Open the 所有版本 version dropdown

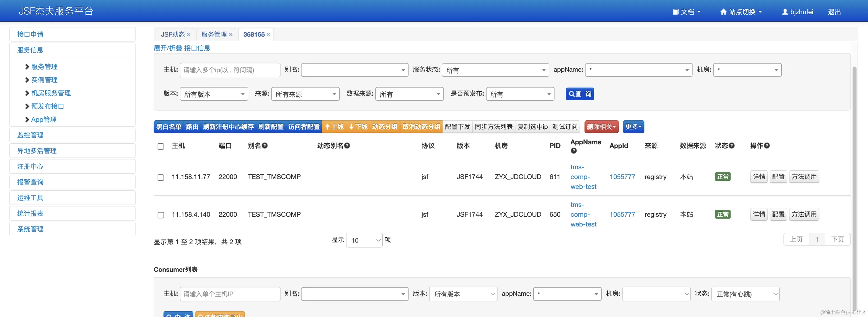(214, 94)
